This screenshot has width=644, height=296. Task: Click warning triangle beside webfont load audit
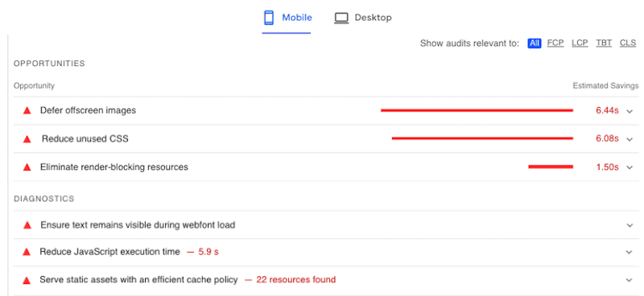point(27,225)
